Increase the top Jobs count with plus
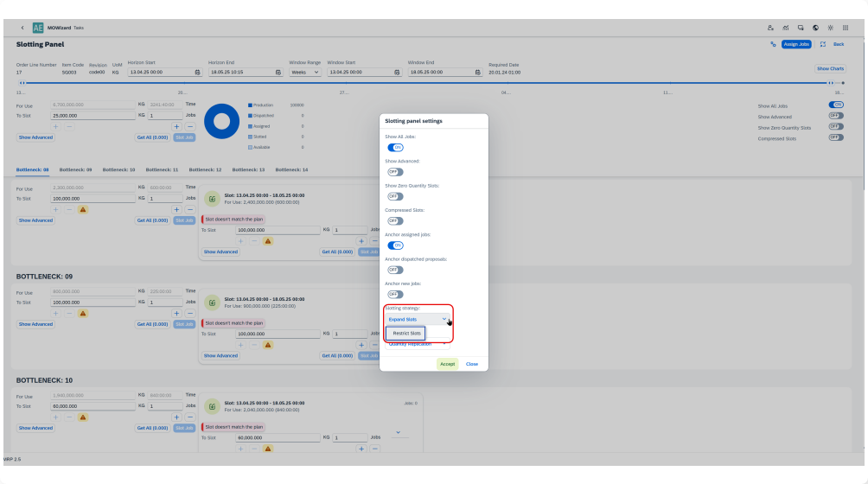Image resolution: width=868 pixels, height=484 pixels. pos(176,127)
